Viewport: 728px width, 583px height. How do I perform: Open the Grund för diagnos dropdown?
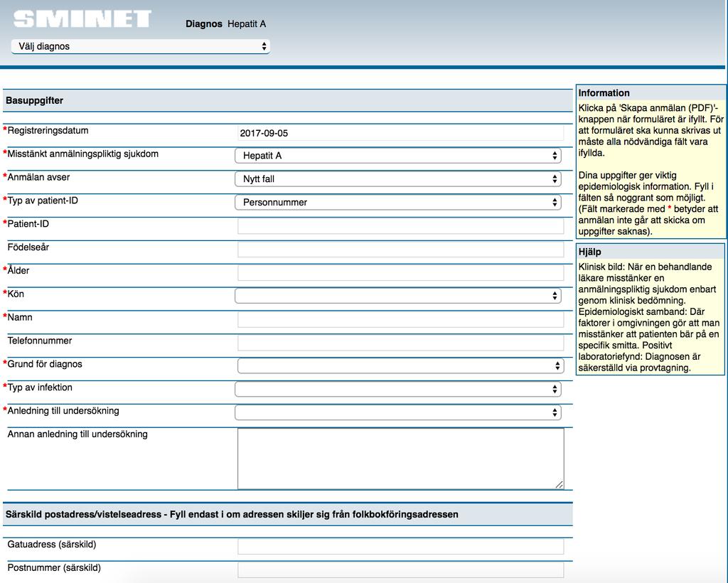[400, 365]
